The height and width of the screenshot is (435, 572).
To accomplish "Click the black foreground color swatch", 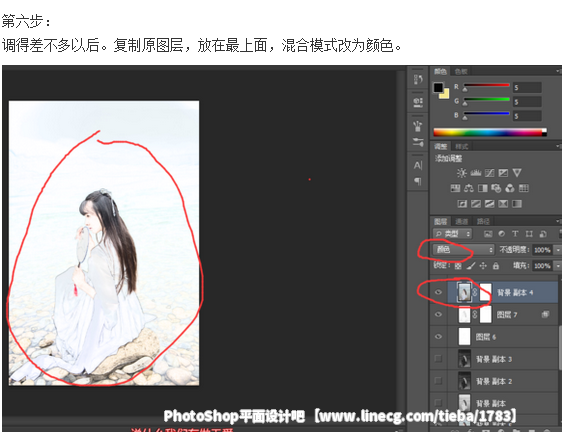I will coord(438,88).
